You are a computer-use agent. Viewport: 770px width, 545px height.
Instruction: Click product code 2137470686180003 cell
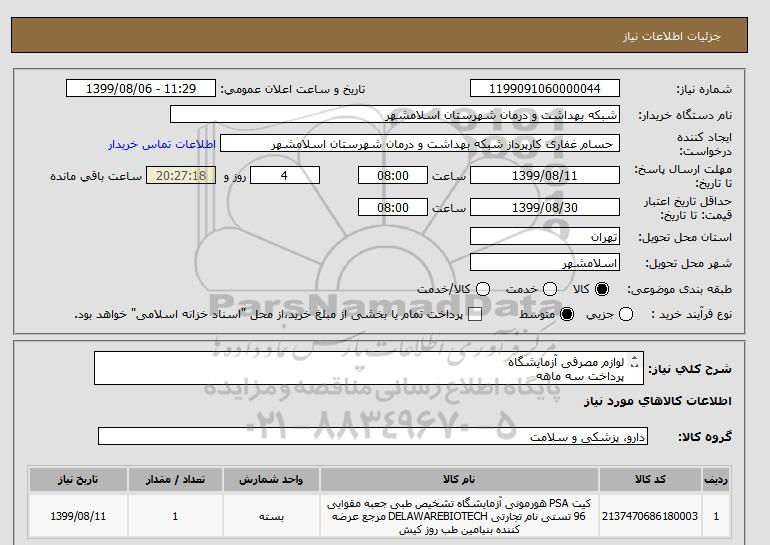tap(650, 516)
